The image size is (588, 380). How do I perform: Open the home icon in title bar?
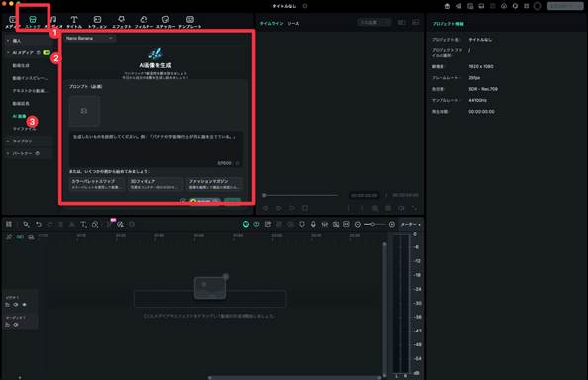pos(447,6)
